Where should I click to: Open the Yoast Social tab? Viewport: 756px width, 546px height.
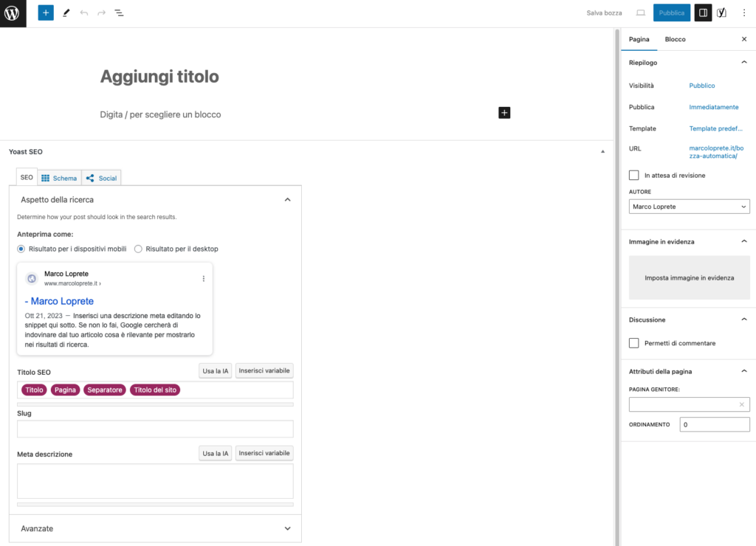pos(101,178)
